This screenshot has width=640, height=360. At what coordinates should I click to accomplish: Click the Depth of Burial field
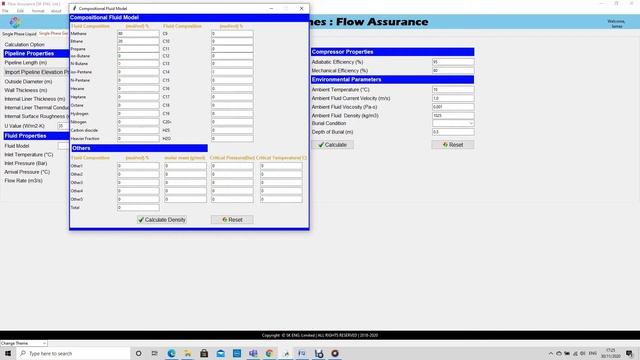pos(453,132)
